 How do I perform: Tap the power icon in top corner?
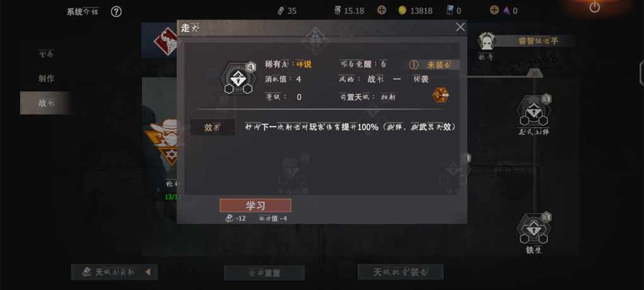(x=594, y=7)
